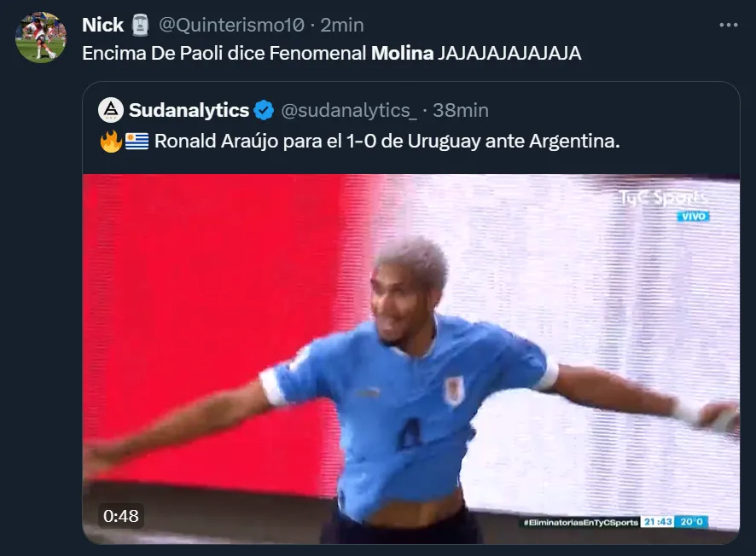This screenshot has width=756, height=556.
Task: Open the @Quinterismo10 handle link
Action: coord(231,25)
